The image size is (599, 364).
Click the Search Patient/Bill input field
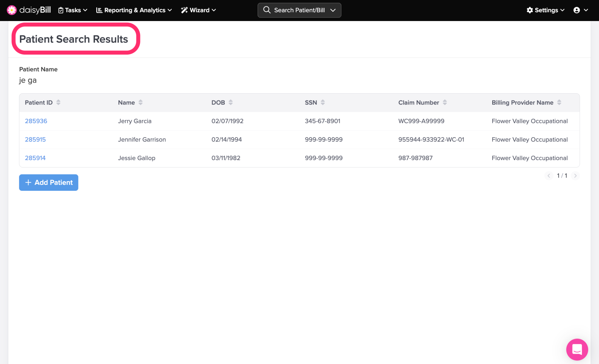pyautogui.click(x=299, y=10)
